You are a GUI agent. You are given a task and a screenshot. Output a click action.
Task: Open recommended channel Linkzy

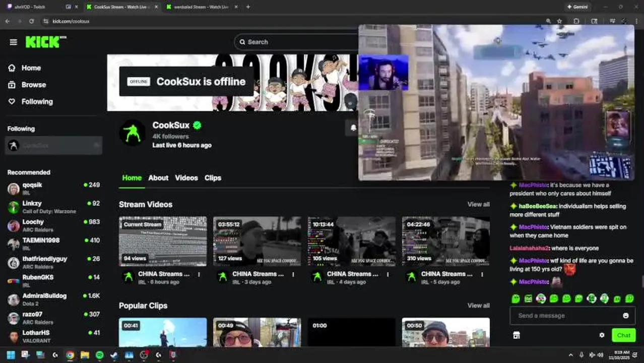(x=53, y=207)
